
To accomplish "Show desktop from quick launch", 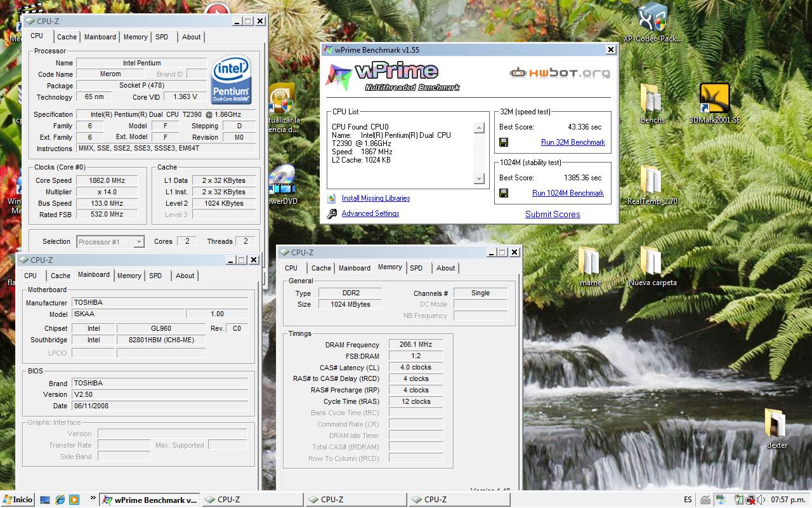I will 45,500.
